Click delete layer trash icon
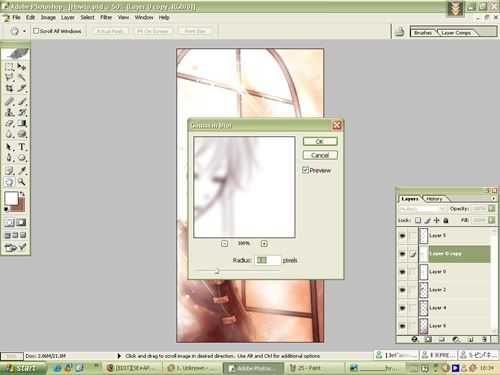The height and width of the screenshot is (375, 500). click(484, 339)
